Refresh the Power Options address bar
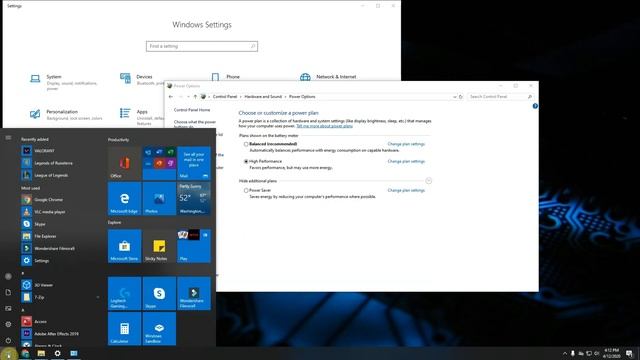Image resolution: width=640 pixels, height=360 pixels. click(x=461, y=97)
